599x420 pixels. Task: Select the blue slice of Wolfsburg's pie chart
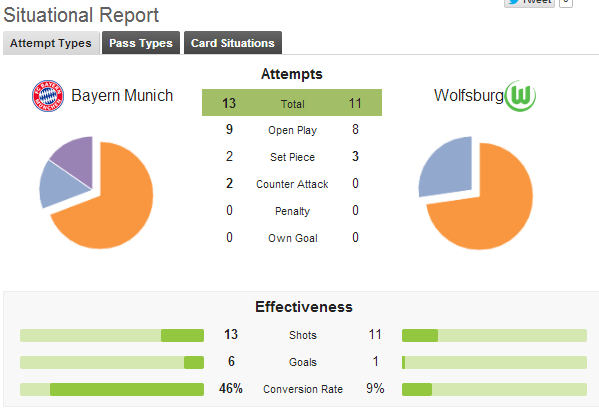449,168
